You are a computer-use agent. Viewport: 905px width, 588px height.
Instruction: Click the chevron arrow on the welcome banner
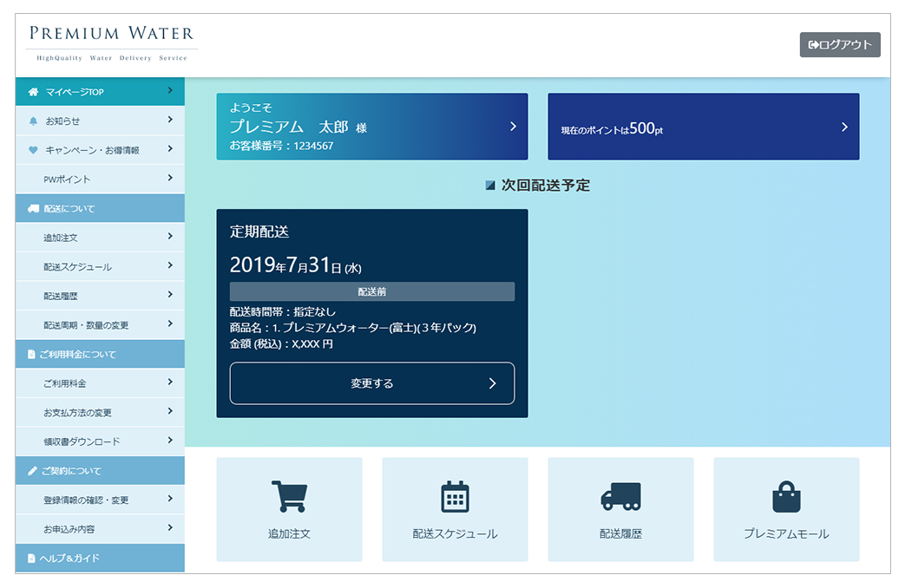tap(513, 127)
